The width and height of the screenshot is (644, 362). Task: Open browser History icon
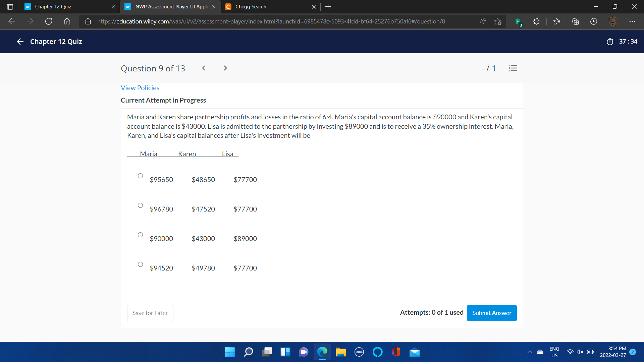click(x=594, y=21)
